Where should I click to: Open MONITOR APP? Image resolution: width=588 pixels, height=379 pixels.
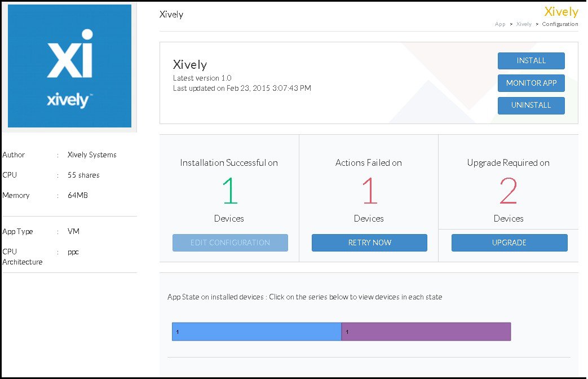pyautogui.click(x=531, y=83)
